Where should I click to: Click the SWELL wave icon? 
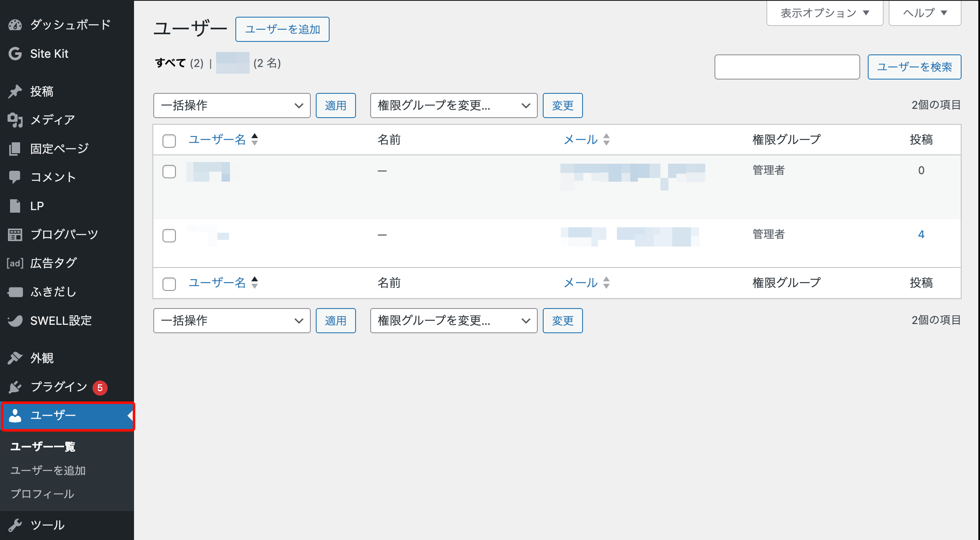[15, 321]
